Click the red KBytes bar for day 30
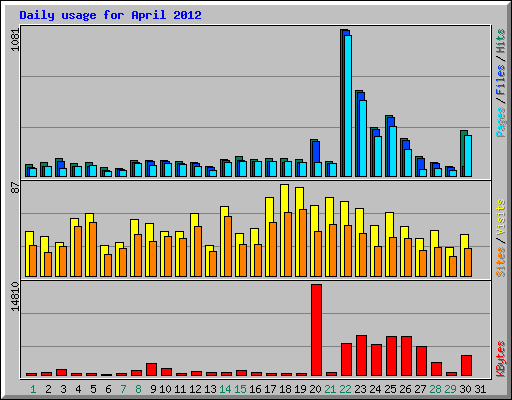Image resolution: width=512 pixels, height=400 pixels. click(466, 366)
